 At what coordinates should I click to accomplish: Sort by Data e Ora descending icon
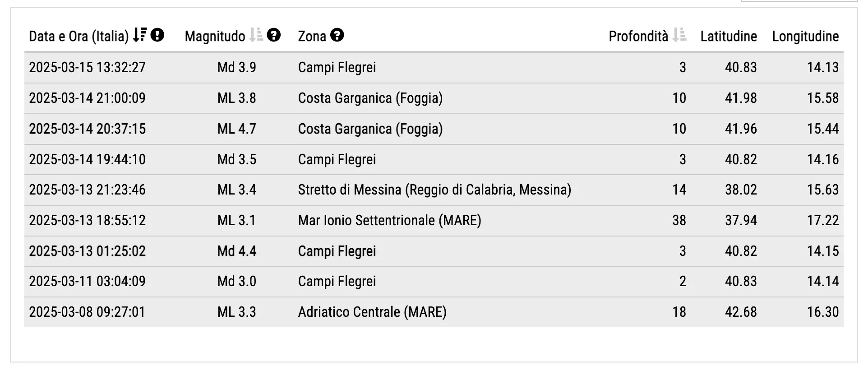(x=140, y=35)
